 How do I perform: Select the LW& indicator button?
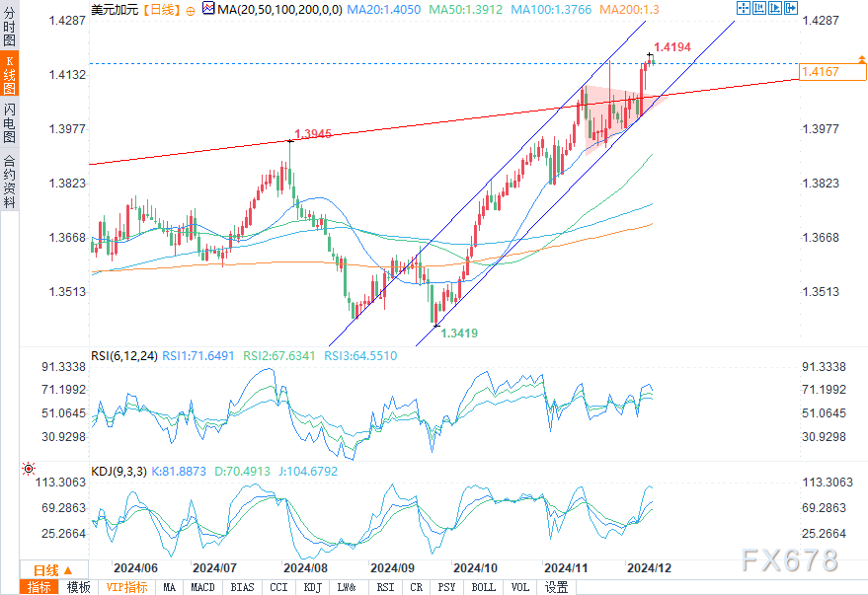point(347,587)
